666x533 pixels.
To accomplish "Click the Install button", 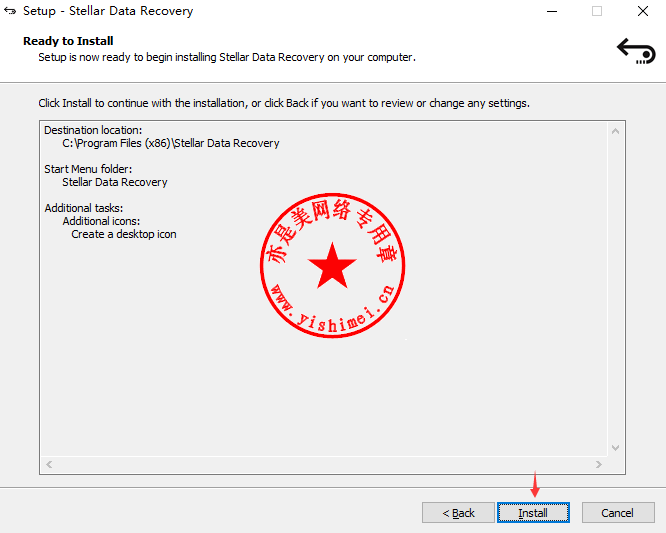I will (533, 513).
